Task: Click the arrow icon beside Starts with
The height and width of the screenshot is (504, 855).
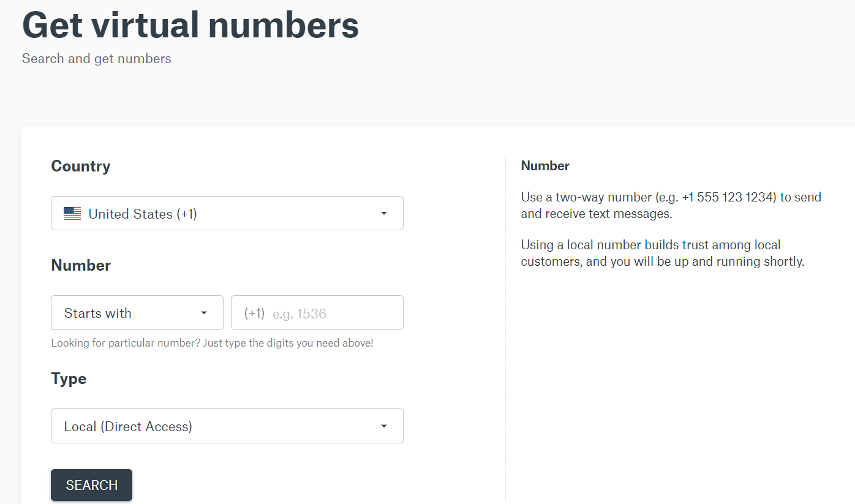Action: pyautogui.click(x=204, y=313)
